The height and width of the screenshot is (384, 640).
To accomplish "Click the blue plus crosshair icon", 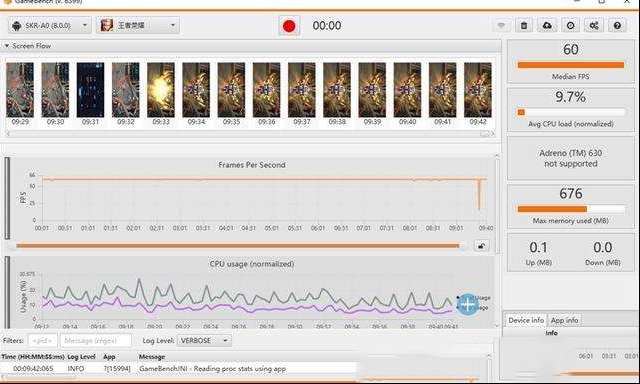I will tap(468, 304).
